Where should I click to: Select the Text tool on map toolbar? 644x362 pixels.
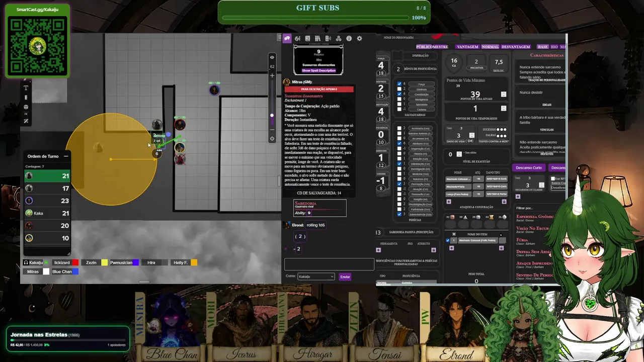point(26,88)
